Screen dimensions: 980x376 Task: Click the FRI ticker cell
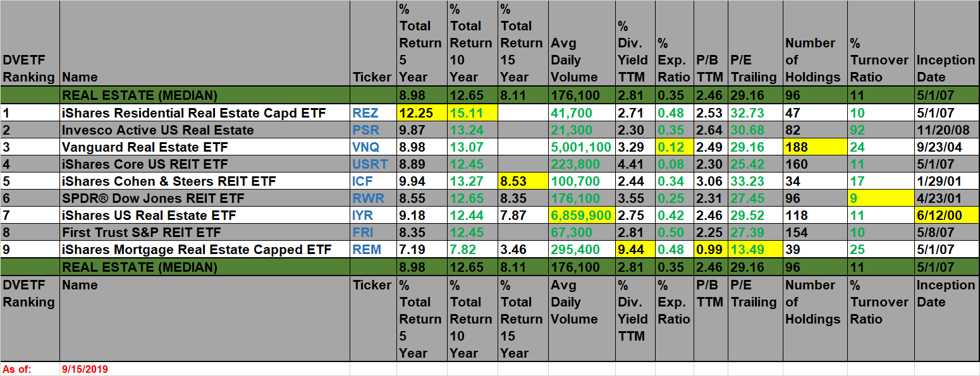point(373,233)
